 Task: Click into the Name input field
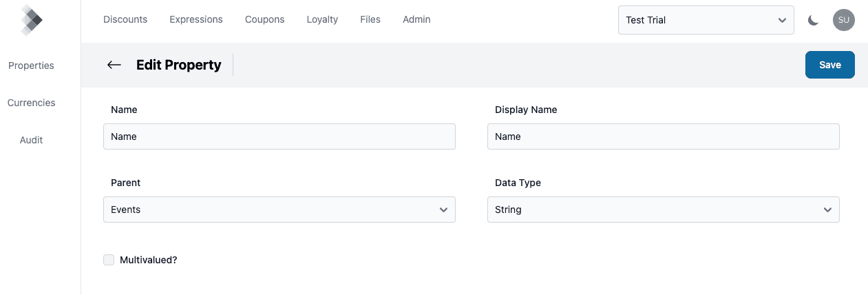[x=279, y=136]
